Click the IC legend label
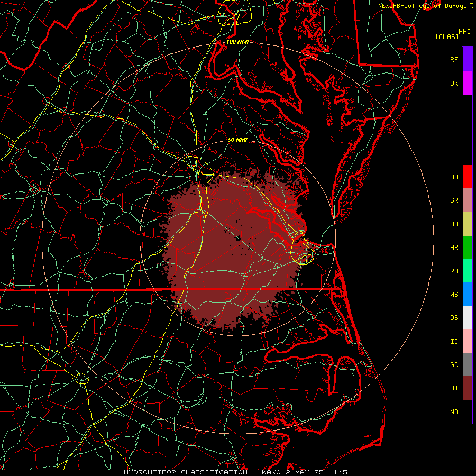The image size is (476, 476). (454, 341)
